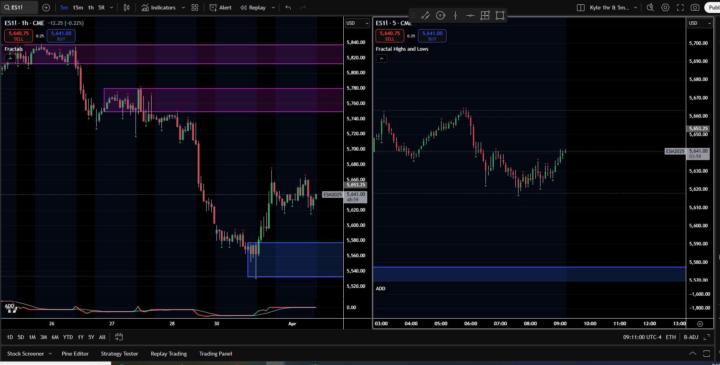Image resolution: width=720 pixels, height=365 pixels.
Task: Open the Replay Trading tab
Action: [x=169, y=354]
